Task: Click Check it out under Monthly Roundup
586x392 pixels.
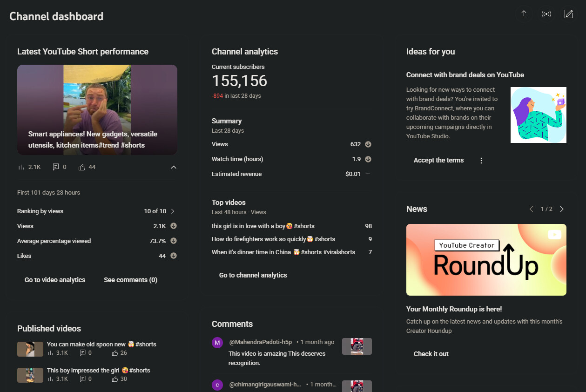Action: [431, 354]
